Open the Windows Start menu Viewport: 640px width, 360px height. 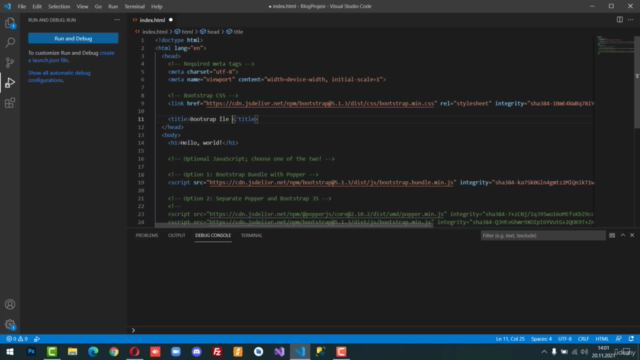(10, 351)
